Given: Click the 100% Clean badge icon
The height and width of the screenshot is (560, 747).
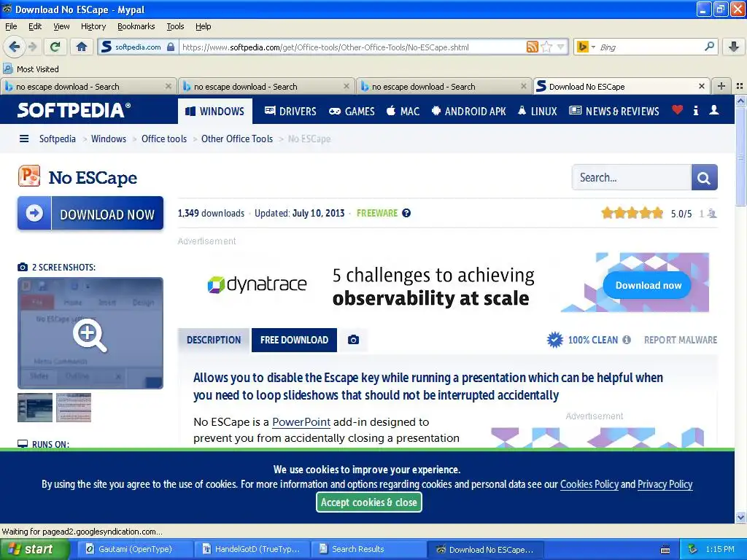Looking at the screenshot, I should (554, 340).
